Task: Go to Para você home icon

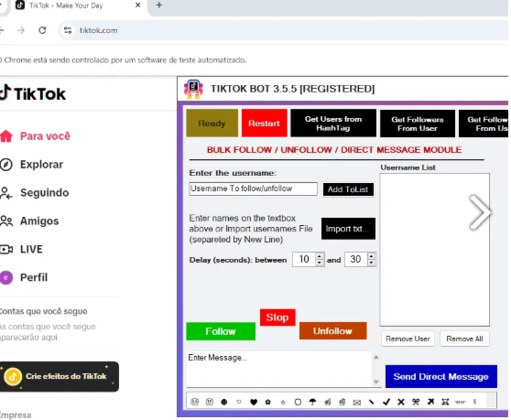Action: 6,136
